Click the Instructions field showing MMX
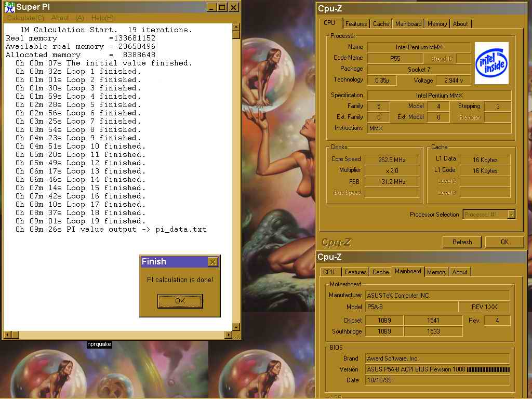This screenshot has height=399, width=532. click(440, 128)
